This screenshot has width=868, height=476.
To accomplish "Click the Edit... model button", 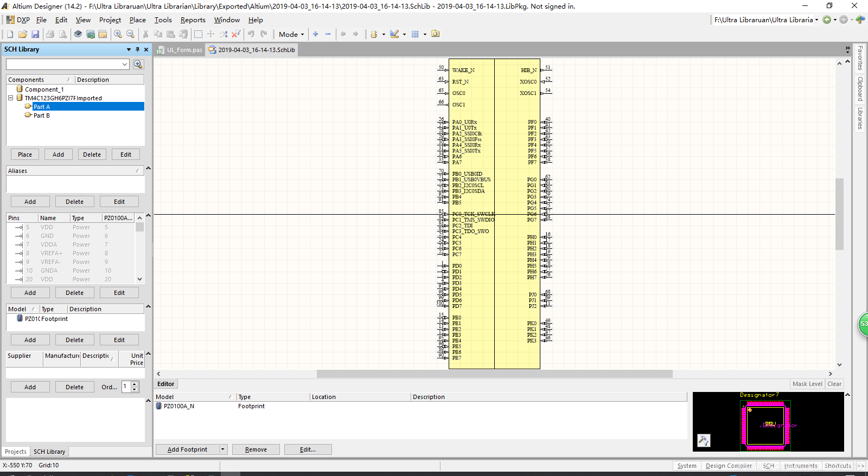I will click(x=308, y=449).
